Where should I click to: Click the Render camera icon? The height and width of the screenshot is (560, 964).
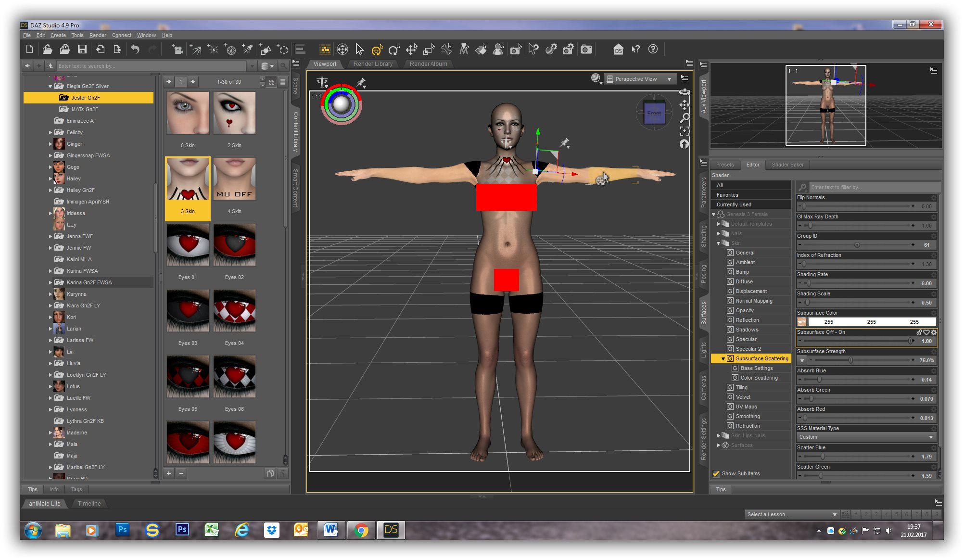click(586, 49)
